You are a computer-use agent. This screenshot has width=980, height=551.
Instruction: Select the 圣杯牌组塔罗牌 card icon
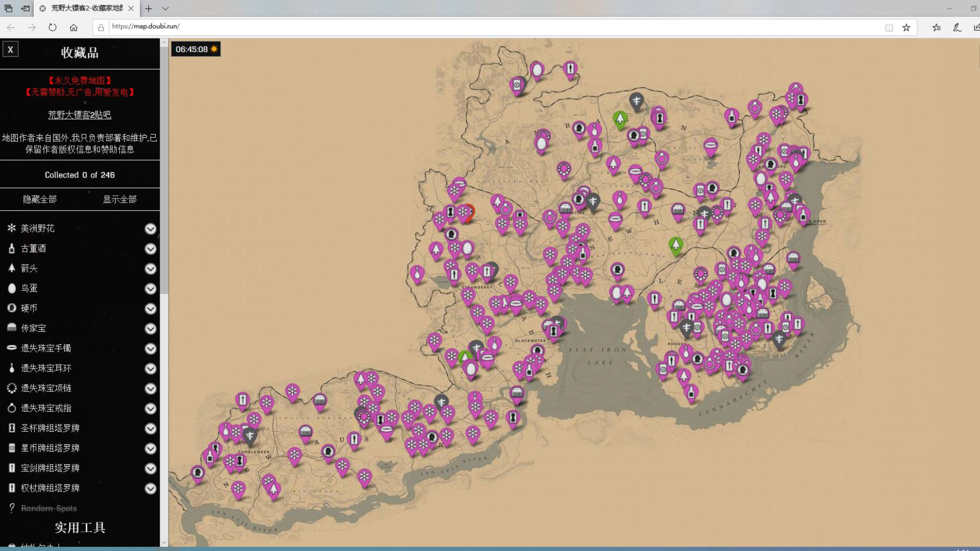(x=12, y=428)
